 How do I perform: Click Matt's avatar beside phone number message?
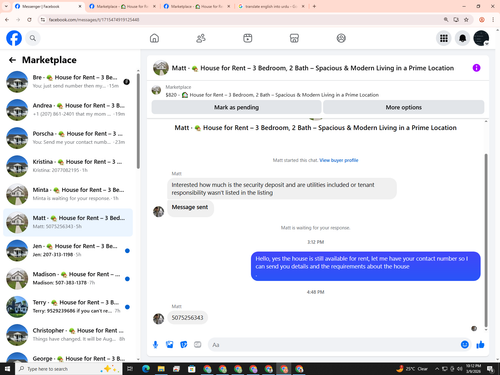(x=158, y=319)
